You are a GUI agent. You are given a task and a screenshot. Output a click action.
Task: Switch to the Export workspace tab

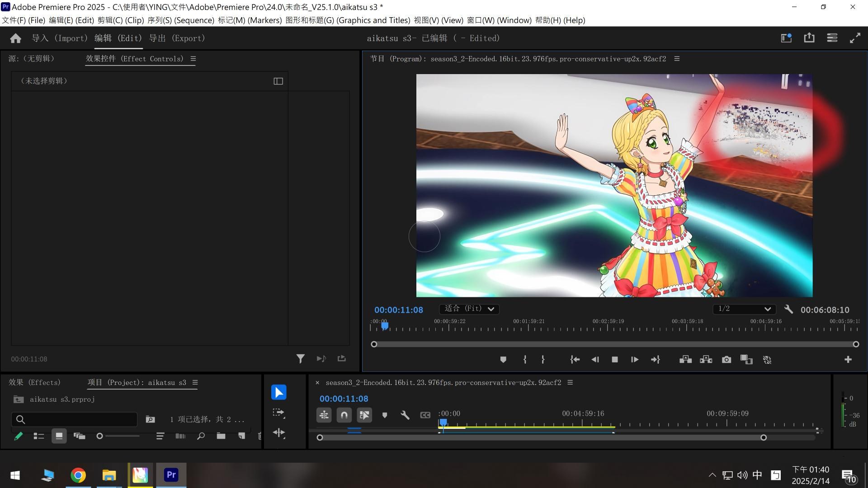click(x=177, y=38)
